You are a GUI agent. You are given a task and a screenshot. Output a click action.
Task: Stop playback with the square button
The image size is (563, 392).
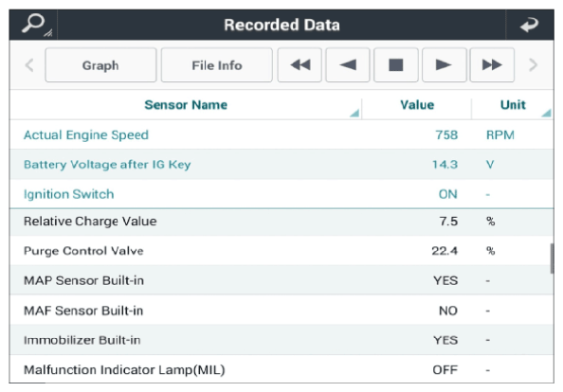pos(395,65)
